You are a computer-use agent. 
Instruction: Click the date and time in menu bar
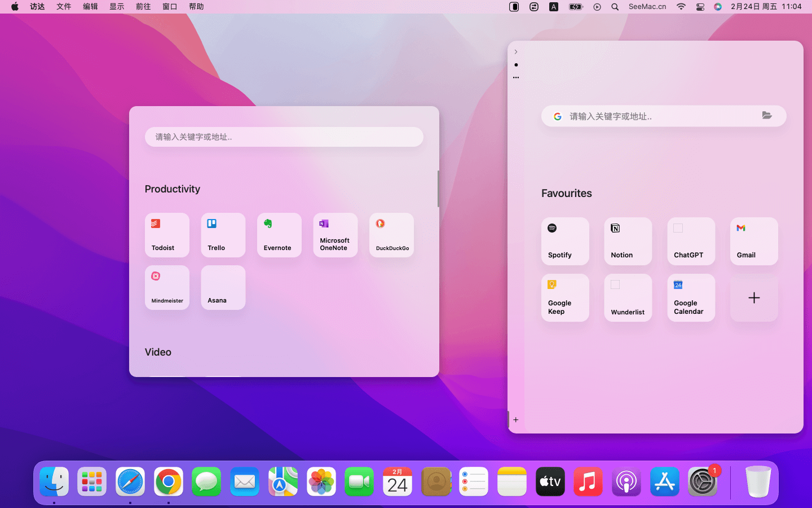(x=766, y=7)
